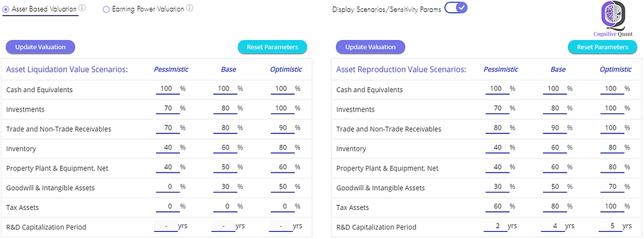Edit Reproduction Pessimistic Cash and Equivalents field
644x239 pixels.
[x=497, y=90]
